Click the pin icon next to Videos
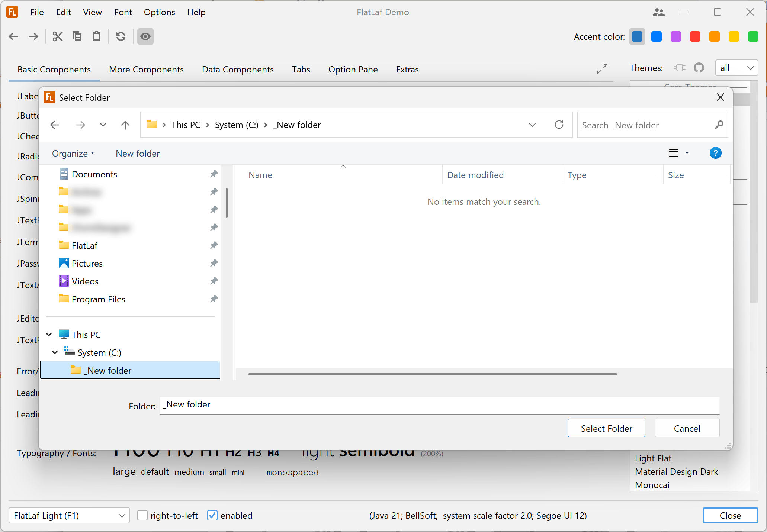This screenshot has height=532, width=767. pyautogui.click(x=214, y=281)
